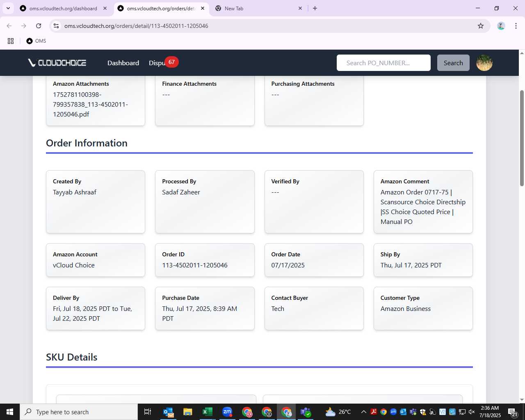Image resolution: width=525 pixels, height=420 pixels.
Task: Open the Disputes menu item in navbar
Action: tap(157, 63)
